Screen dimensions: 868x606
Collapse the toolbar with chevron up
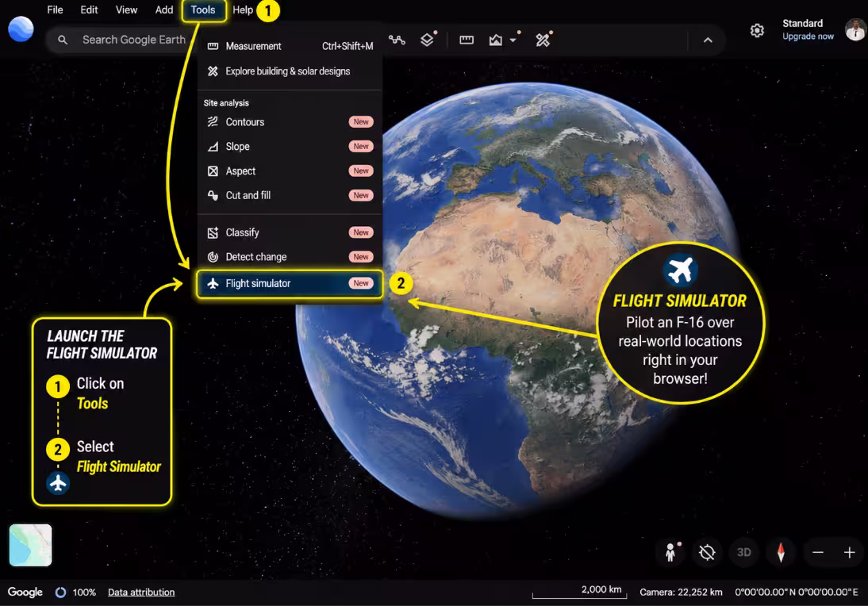[x=708, y=40]
